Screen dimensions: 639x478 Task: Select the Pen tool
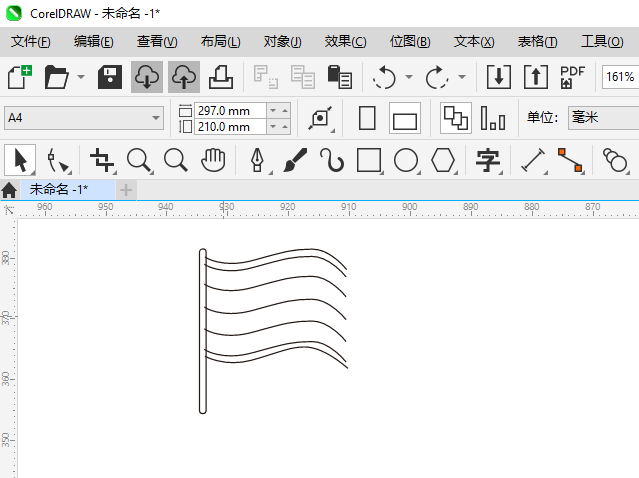pos(258,160)
